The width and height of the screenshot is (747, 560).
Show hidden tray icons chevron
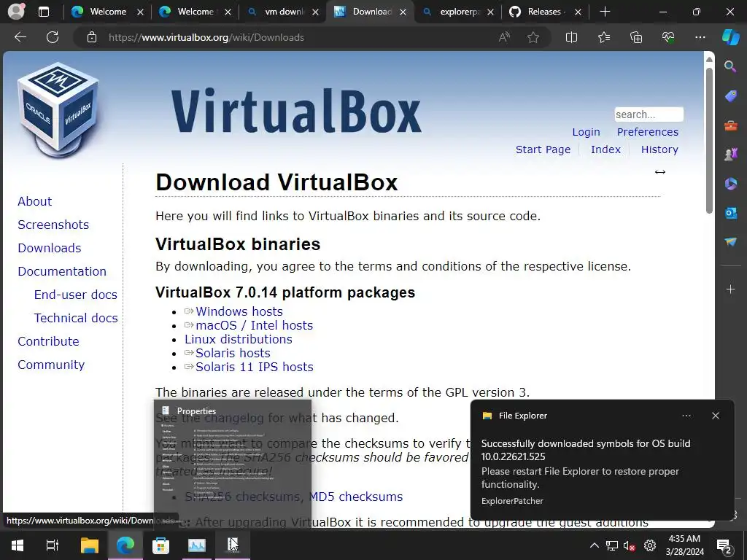[594, 545]
